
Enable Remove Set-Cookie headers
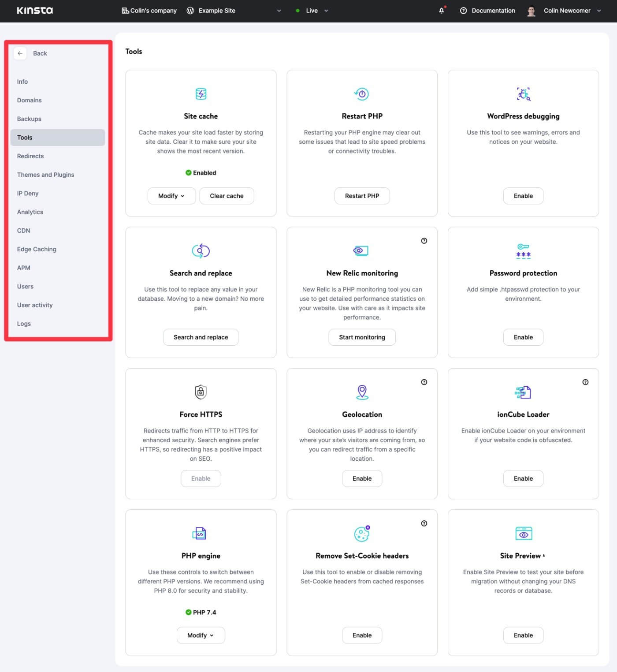click(362, 635)
